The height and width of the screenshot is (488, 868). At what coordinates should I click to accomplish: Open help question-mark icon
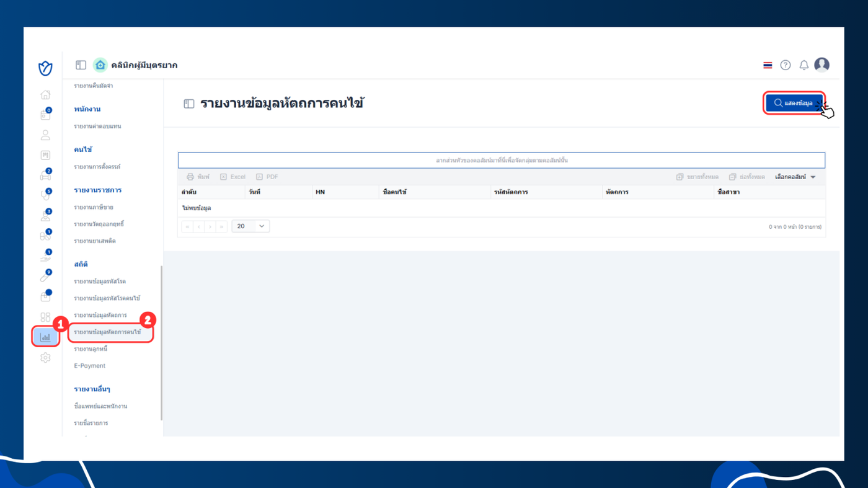pyautogui.click(x=786, y=65)
